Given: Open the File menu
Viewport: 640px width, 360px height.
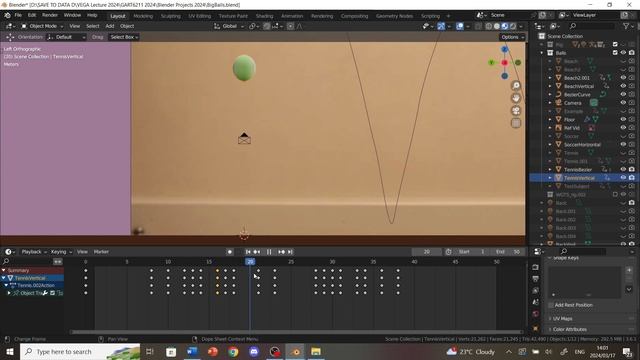Looking at the screenshot, I should point(18,15).
